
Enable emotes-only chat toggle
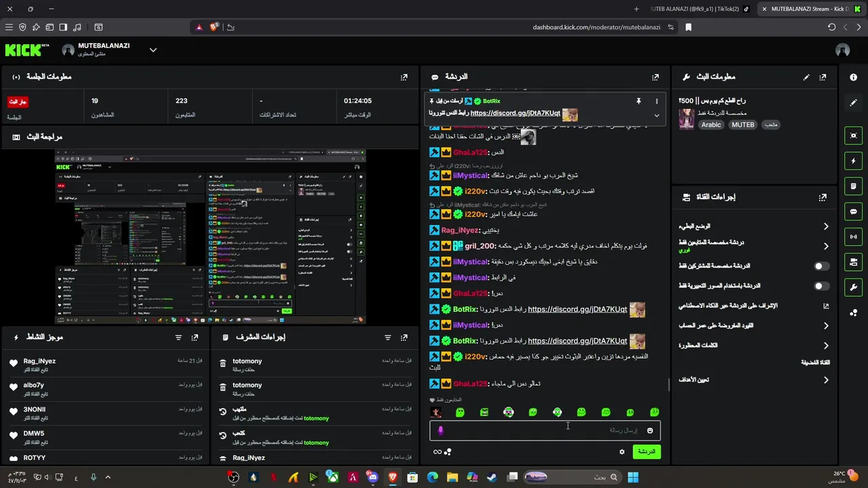pos(821,286)
